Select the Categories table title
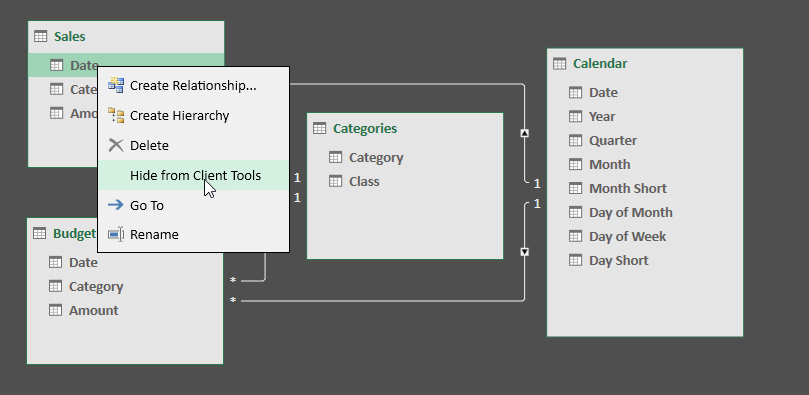The height and width of the screenshot is (395, 809). (365, 128)
